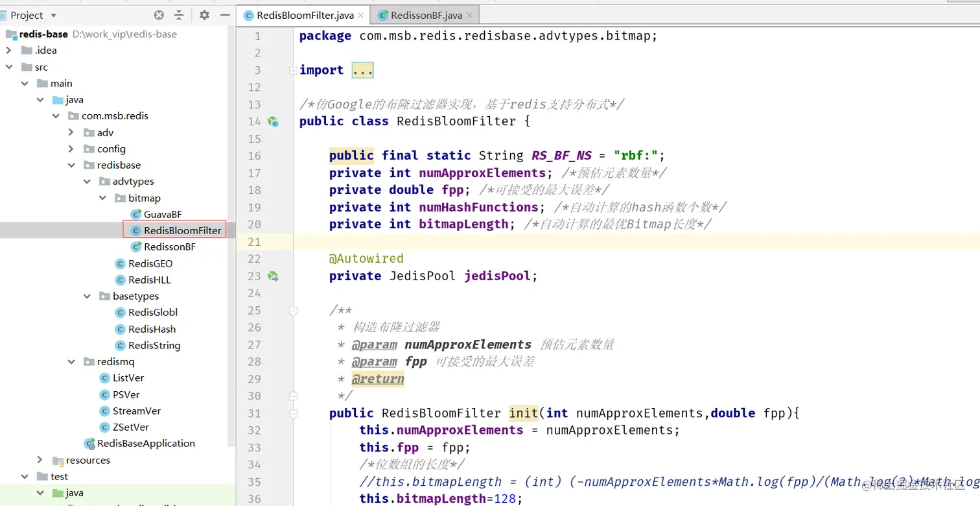This screenshot has height=506, width=980.
Task: Click the redis-base module icon
Action: click(11, 34)
